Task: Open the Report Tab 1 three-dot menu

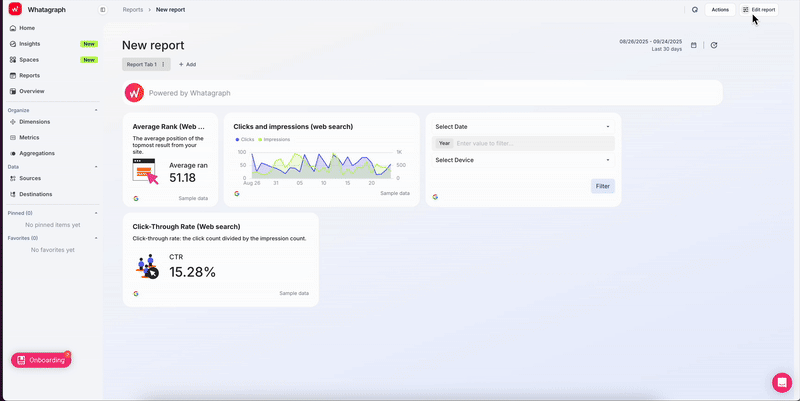Action: click(x=164, y=64)
